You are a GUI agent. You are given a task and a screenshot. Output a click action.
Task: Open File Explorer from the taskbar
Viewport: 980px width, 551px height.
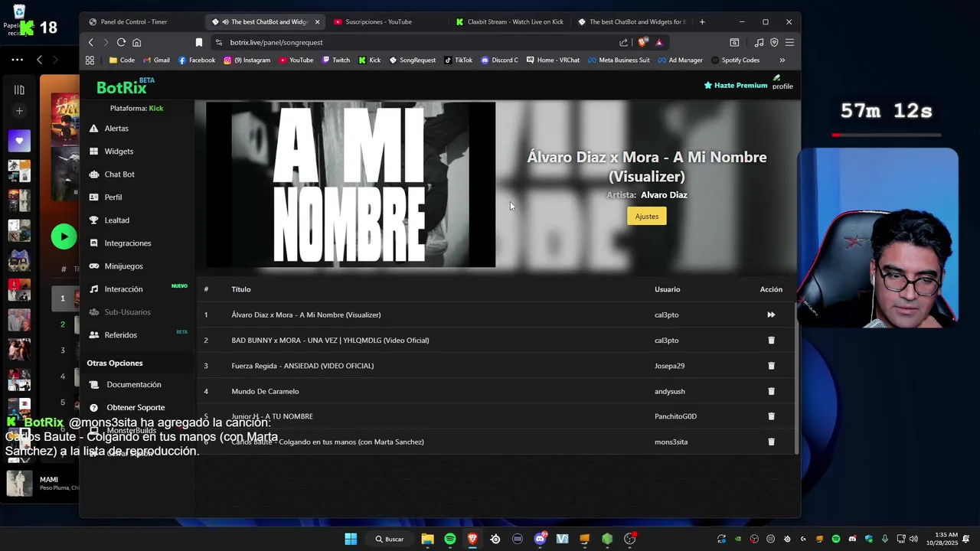427,539
